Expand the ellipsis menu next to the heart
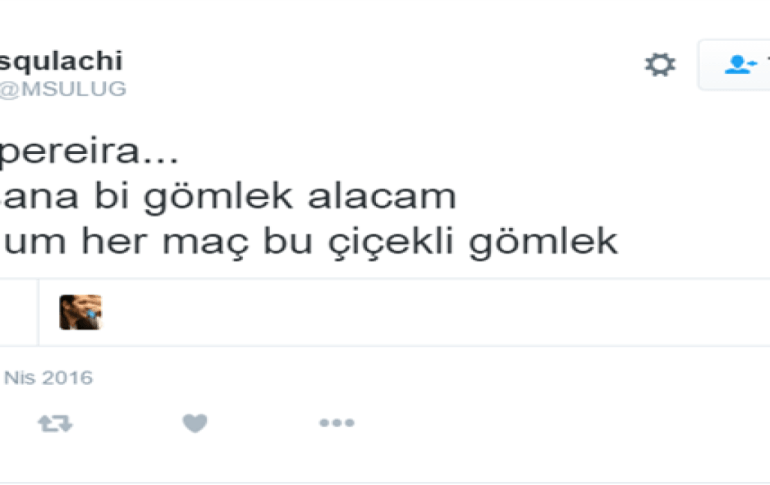This screenshot has height=485, width=770. [337, 423]
